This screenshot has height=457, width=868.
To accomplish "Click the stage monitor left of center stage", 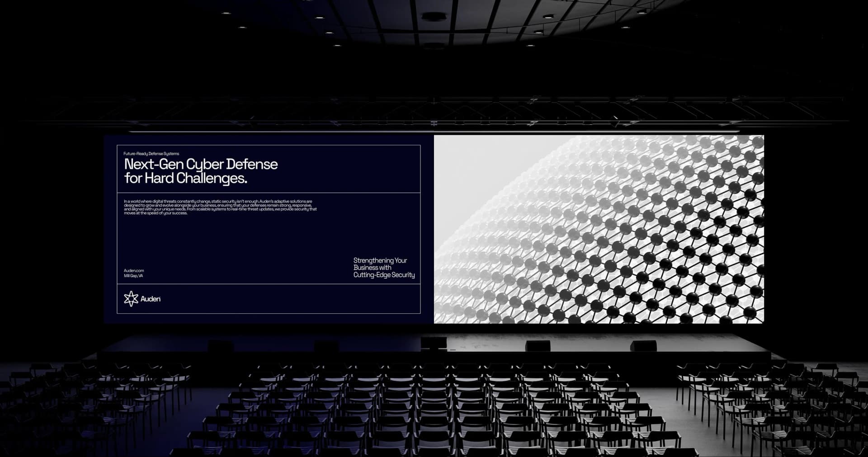I will (x=326, y=346).
